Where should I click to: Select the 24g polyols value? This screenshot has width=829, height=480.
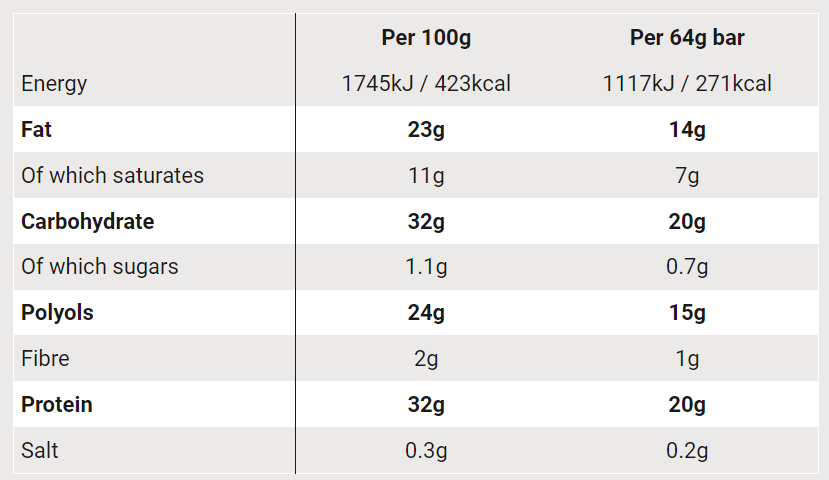click(426, 313)
